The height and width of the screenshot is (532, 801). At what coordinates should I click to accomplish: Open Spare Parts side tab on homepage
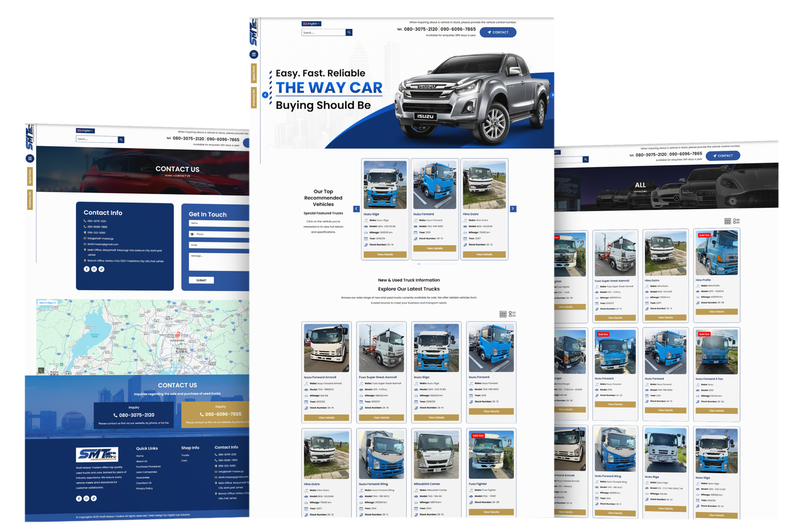coord(254,74)
